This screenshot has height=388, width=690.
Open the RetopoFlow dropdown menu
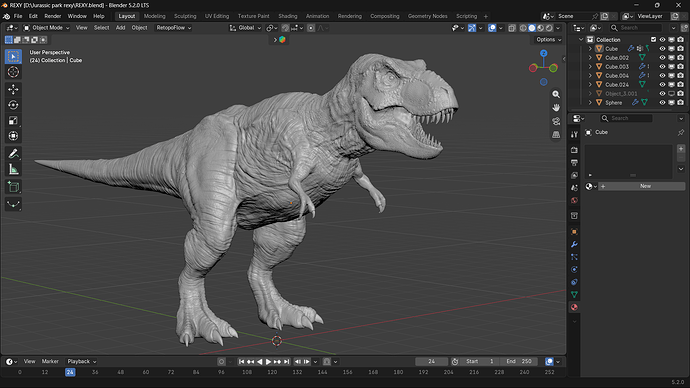[174, 28]
